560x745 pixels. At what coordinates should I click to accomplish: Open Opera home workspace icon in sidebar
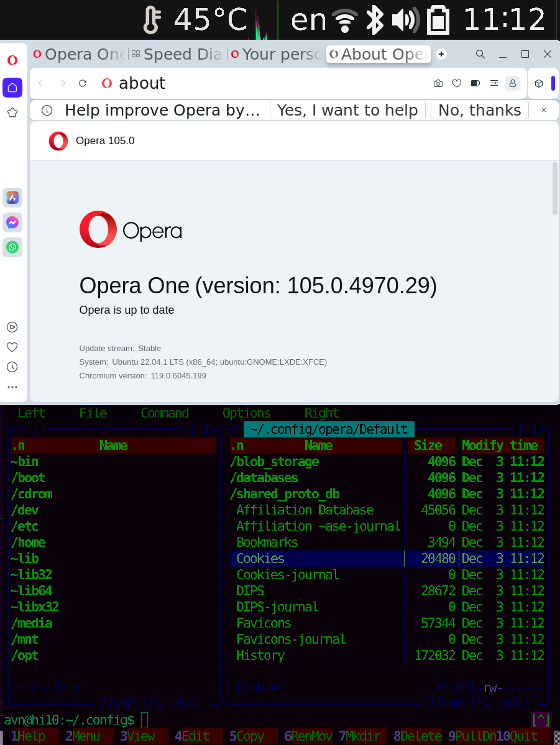(x=12, y=88)
